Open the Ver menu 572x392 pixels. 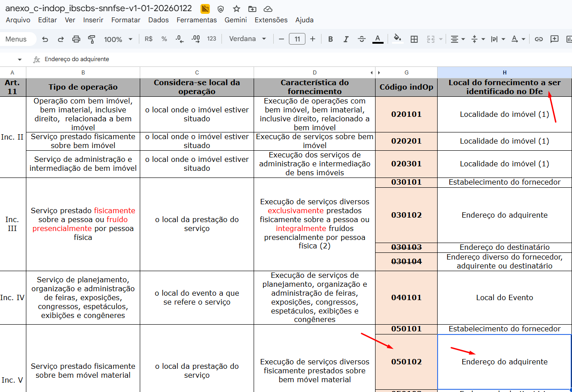70,20
